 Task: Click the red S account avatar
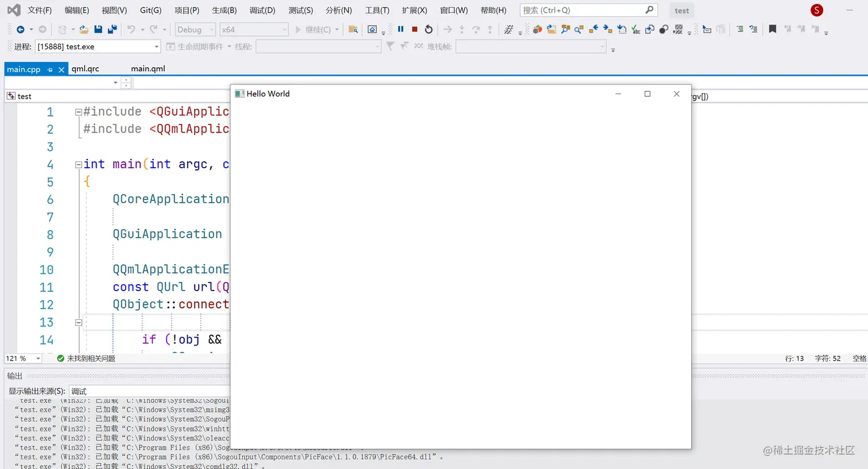817,10
